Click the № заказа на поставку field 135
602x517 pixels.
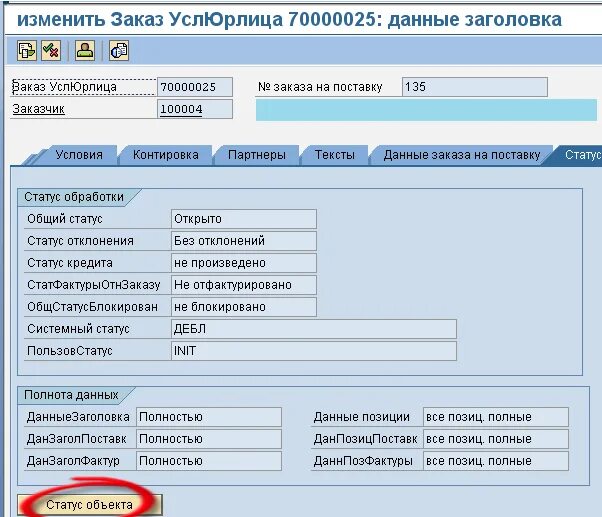point(475,87)
